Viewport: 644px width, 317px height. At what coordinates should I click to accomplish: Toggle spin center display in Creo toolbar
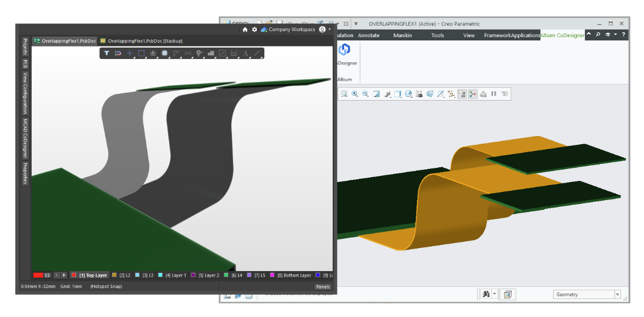[473, 94]
